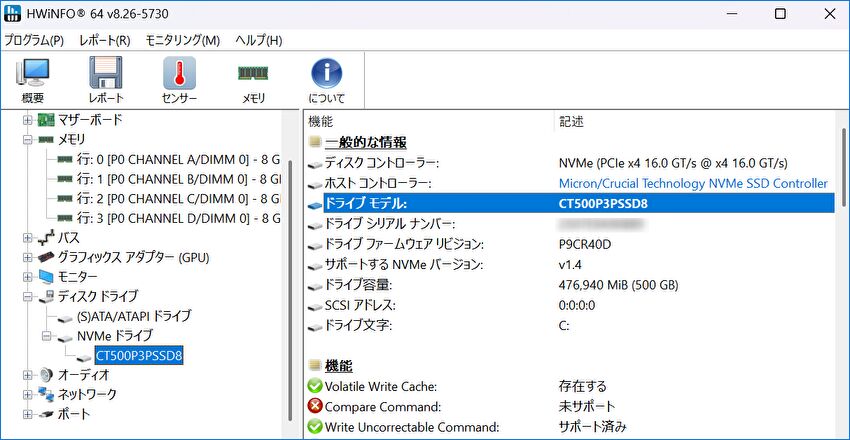
Task: Expand the ポート tree node
Action: point(28,414)
